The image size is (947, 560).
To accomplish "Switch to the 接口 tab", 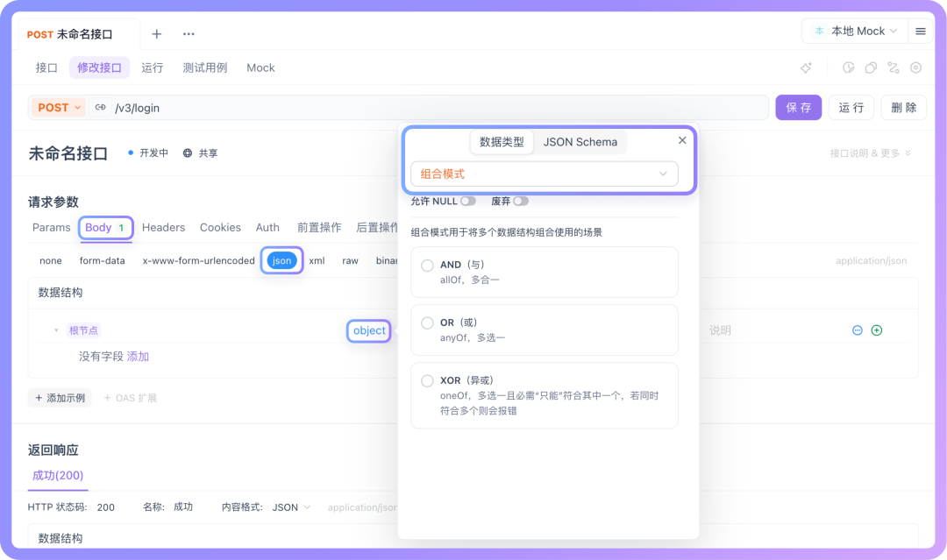I will pyautogui.click(x=46, y=67).
